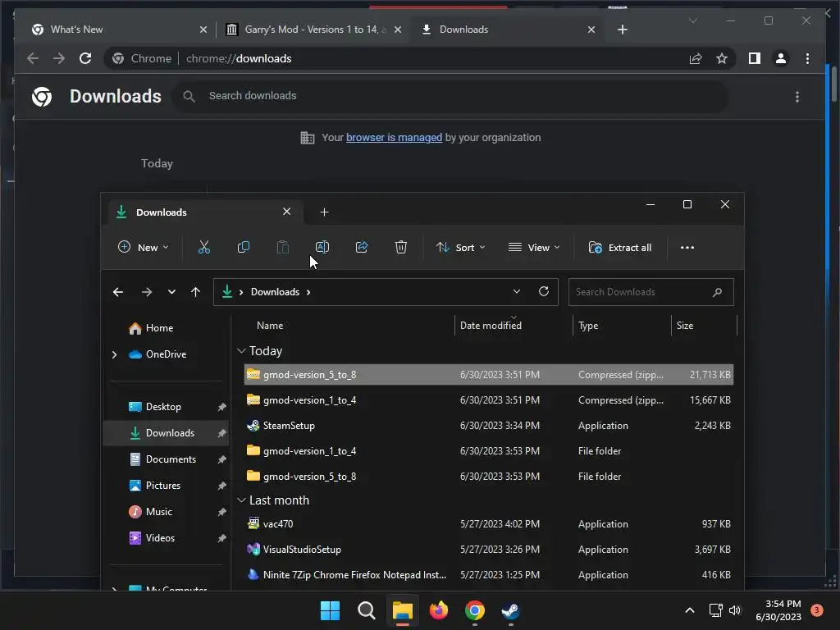The width and height of the screenshot is (840, 630).
Task: Open the View dropdown menu
Action: [x=533, y=248]
